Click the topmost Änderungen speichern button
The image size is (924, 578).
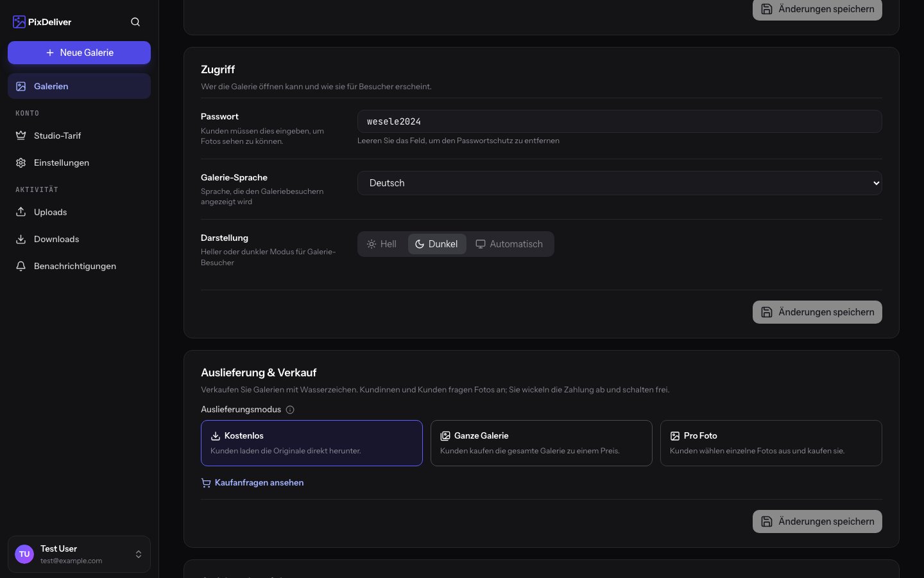817,10
